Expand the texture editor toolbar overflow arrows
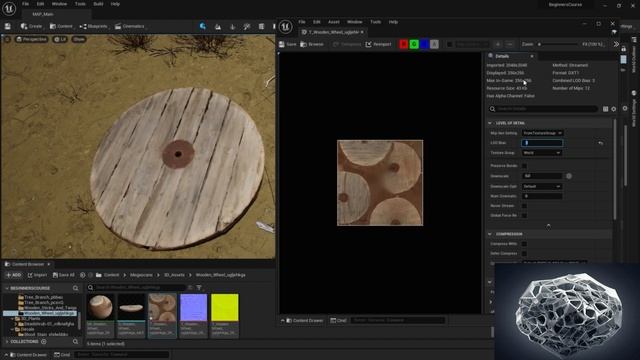This screenshot has width=640, height=360. click(616, 44)
